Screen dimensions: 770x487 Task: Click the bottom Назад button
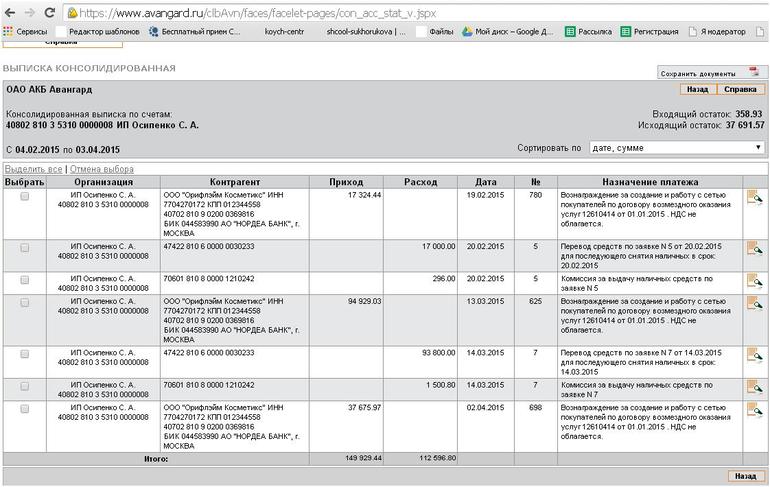pos(747,476)
